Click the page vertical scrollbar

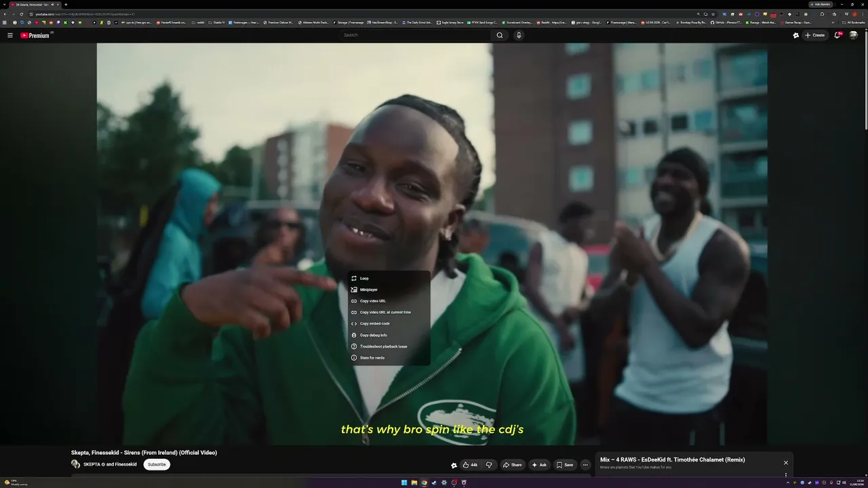tap(865, 80)
